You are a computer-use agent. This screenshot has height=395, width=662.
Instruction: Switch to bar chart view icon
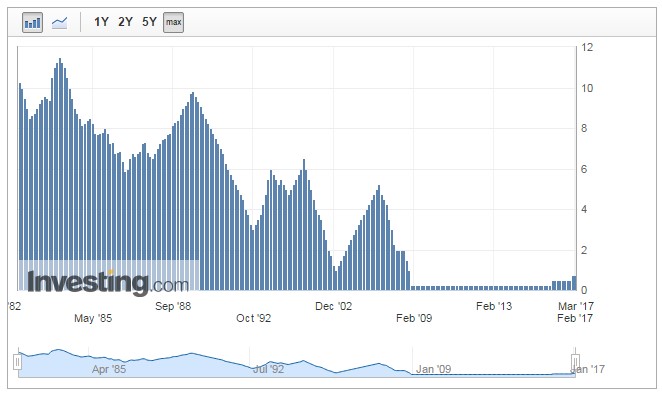[33, 22]
